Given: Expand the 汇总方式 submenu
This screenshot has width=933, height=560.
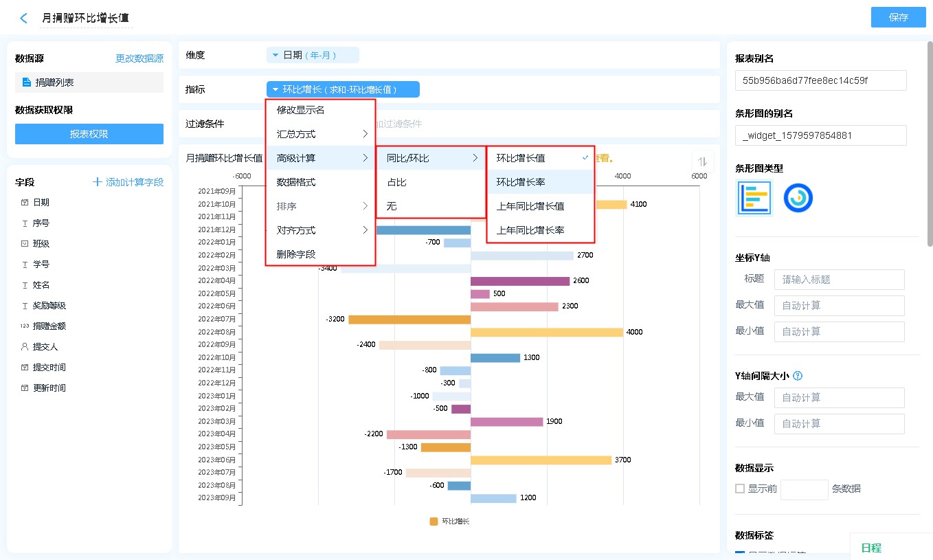Looking at the screenshot, I should tap(320, 134).
